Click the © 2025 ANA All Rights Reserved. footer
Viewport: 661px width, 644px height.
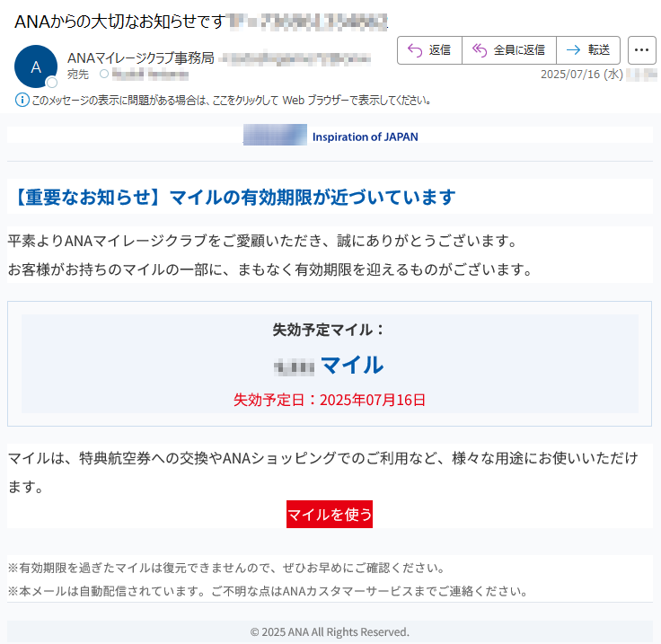click(330, 631)
